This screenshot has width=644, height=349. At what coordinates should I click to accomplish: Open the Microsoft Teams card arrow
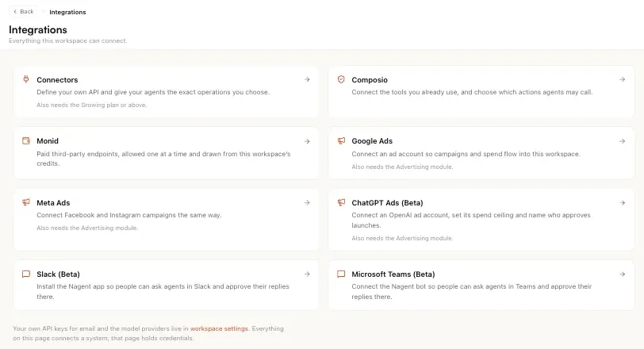(623, 274)
